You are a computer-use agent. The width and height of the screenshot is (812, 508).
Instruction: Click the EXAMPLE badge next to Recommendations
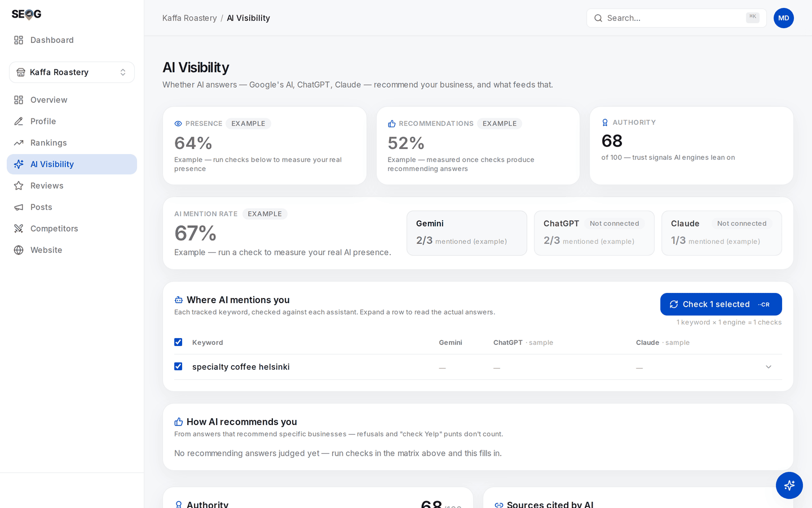pos(500,124)
